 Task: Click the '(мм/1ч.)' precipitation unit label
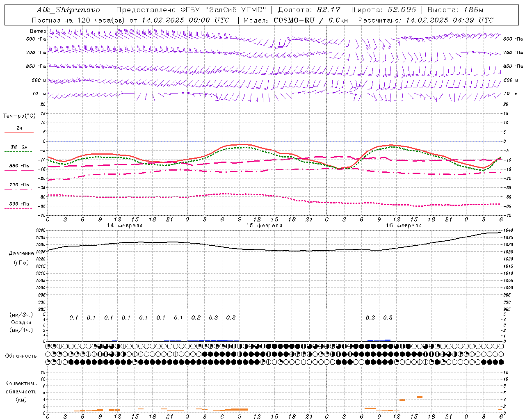pyautogui.click(x=21, y=330)
